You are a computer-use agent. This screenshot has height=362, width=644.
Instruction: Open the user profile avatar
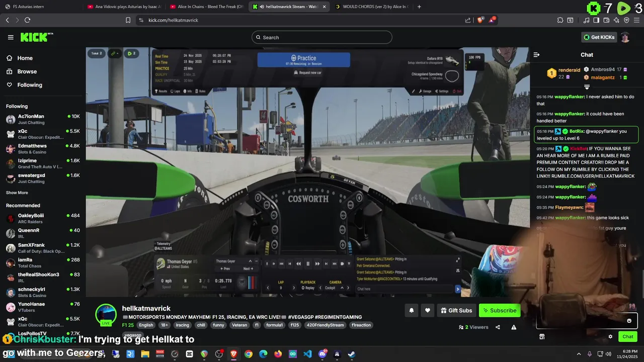tap(625, 37)
